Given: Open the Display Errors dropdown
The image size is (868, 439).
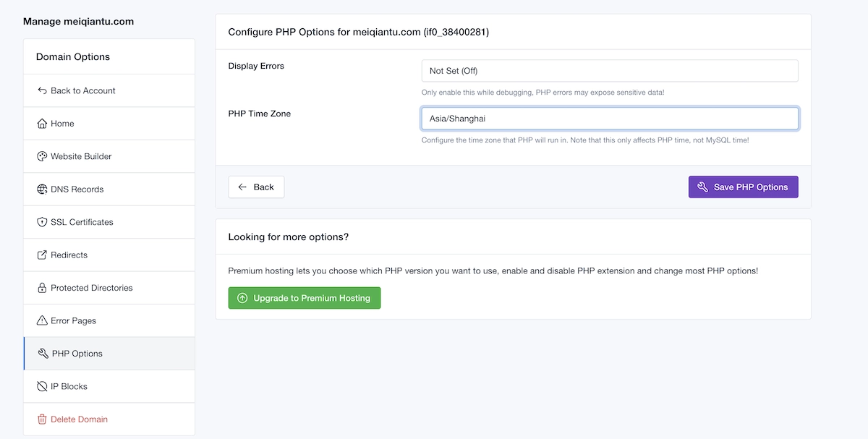Looking at the screenshot, I should point(609,71).
